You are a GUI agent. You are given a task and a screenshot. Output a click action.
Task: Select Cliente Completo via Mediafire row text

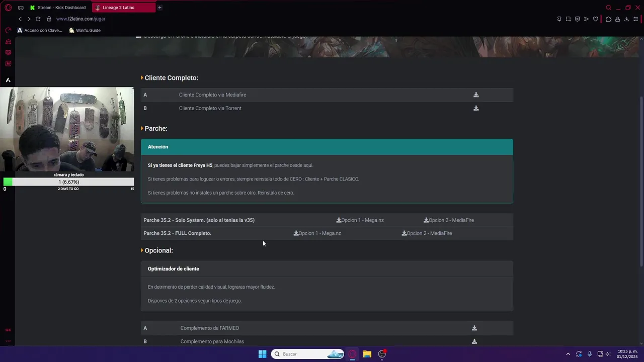[212, 95]
